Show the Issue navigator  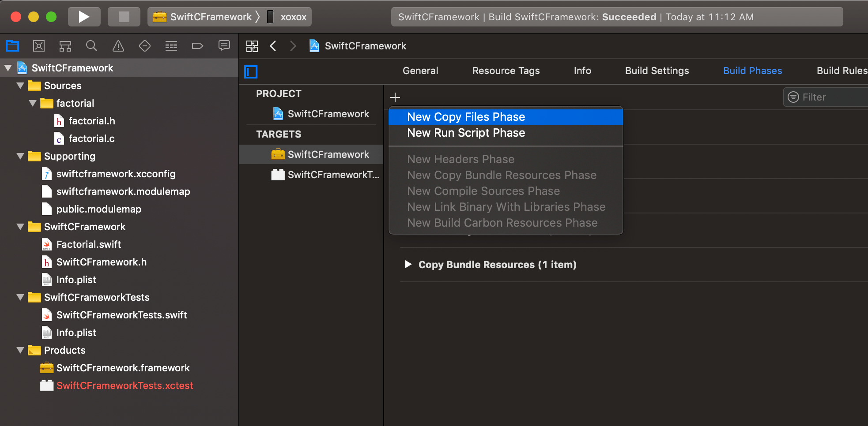[118, 46]
